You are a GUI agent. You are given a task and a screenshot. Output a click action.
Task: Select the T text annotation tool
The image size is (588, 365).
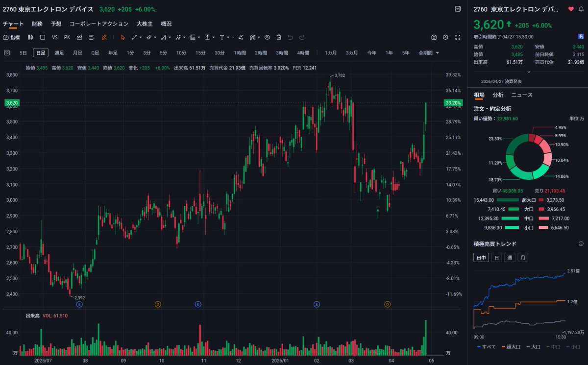click(x=222, y=37)
